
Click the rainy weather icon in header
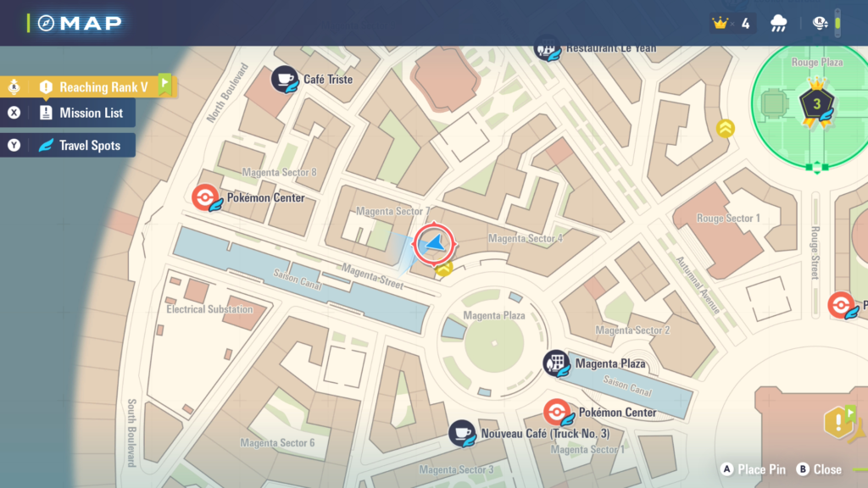778,23
